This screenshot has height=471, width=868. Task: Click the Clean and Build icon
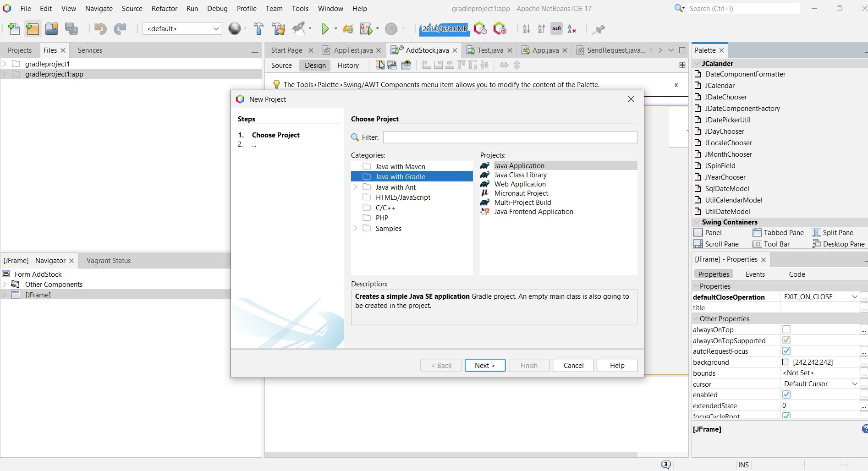[x=278, y=29]
